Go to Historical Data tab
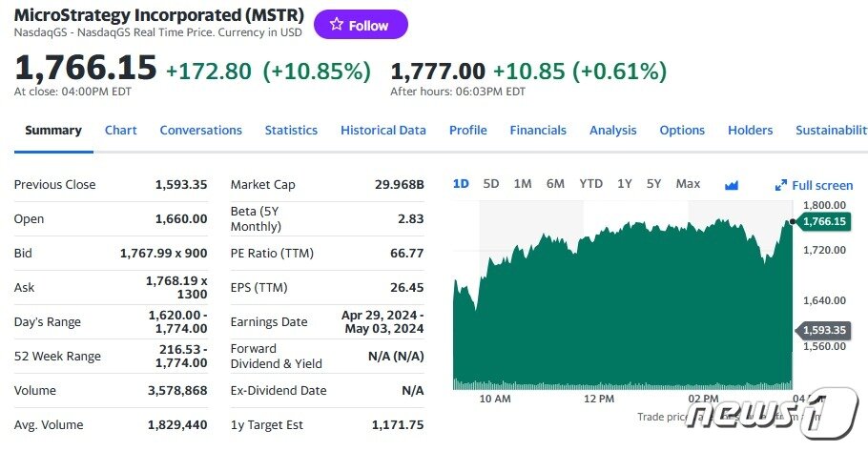Image resolution: width=868 pixels, height=451 pixels. pyautogui.click(x=383, y=131)
